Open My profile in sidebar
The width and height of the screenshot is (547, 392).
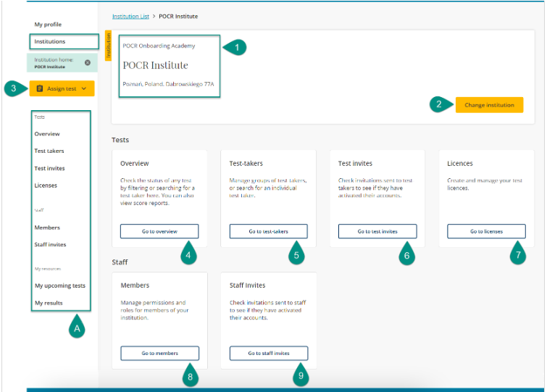pyautogui.click(x=48, y=25)
